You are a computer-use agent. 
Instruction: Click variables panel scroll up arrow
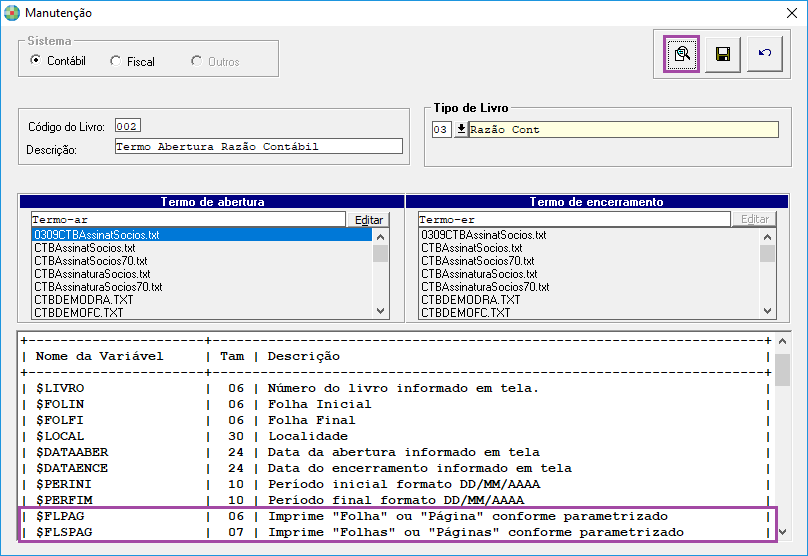[x=782, y=341]
